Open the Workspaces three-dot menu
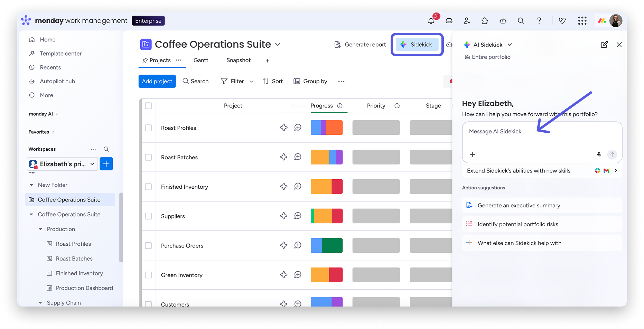644x329 pixels. [x=93, y=149]
